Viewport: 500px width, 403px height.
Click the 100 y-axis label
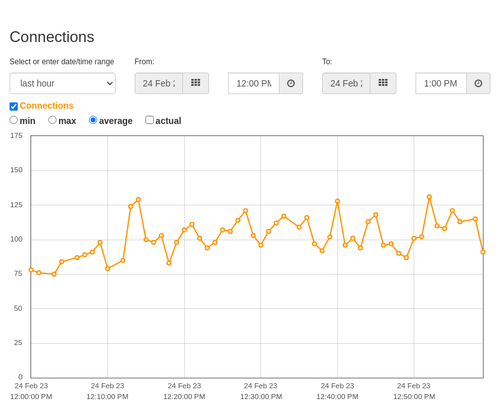point(16,239)
